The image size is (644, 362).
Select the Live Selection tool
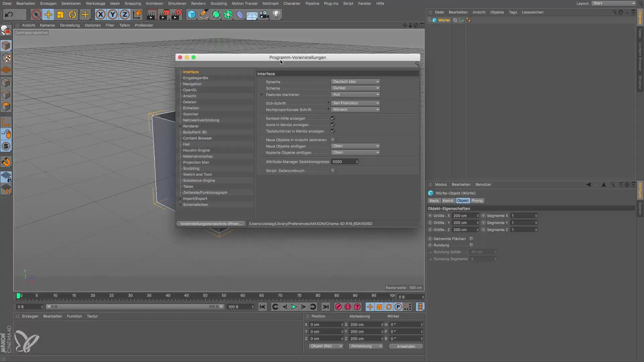click(x=36, y=14)
